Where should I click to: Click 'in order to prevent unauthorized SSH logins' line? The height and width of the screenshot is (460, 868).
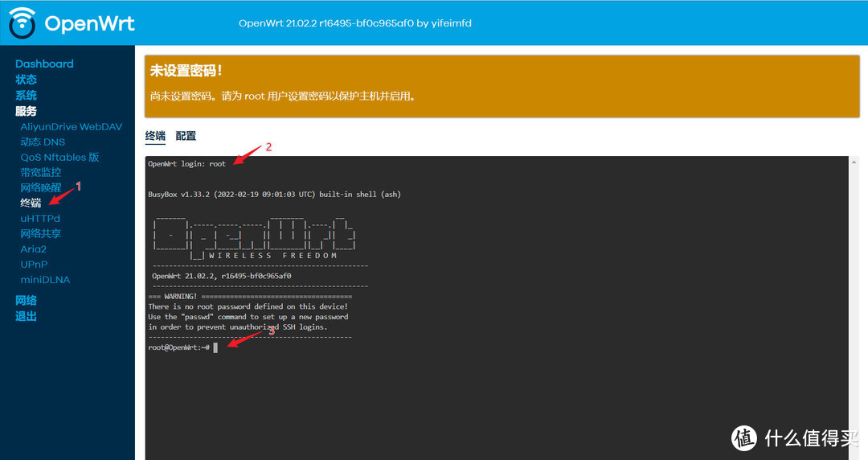[237, 327]
